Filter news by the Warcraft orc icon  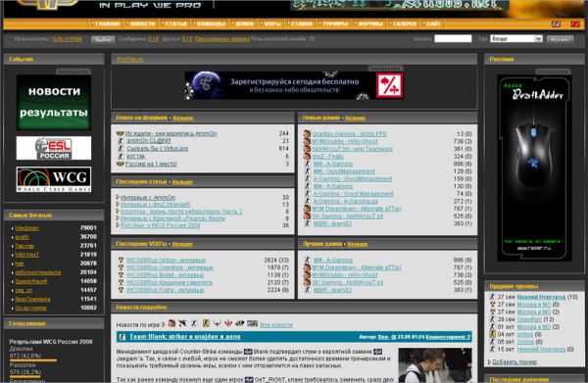pyautogui.click(x=171, y=323)
